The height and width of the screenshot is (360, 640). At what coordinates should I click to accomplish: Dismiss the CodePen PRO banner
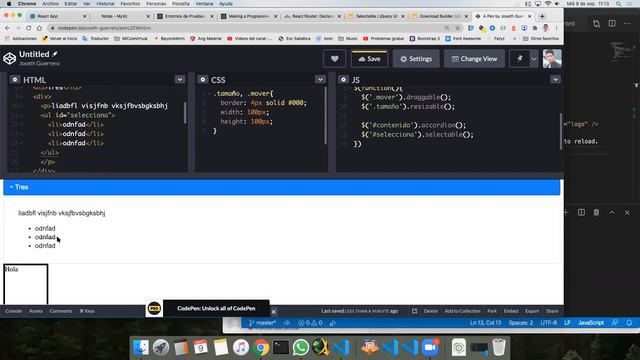274,312
